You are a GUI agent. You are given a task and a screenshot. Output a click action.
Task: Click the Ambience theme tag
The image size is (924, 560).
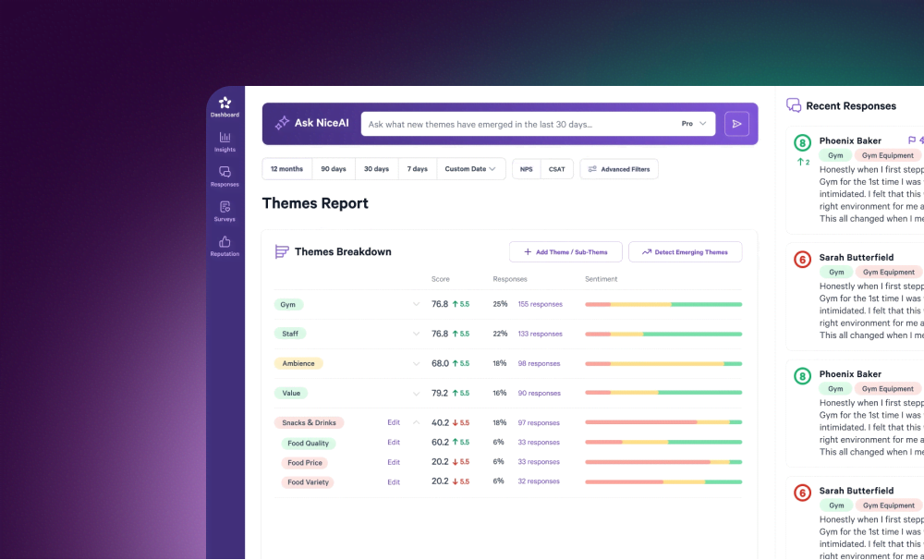pos(298,364)
